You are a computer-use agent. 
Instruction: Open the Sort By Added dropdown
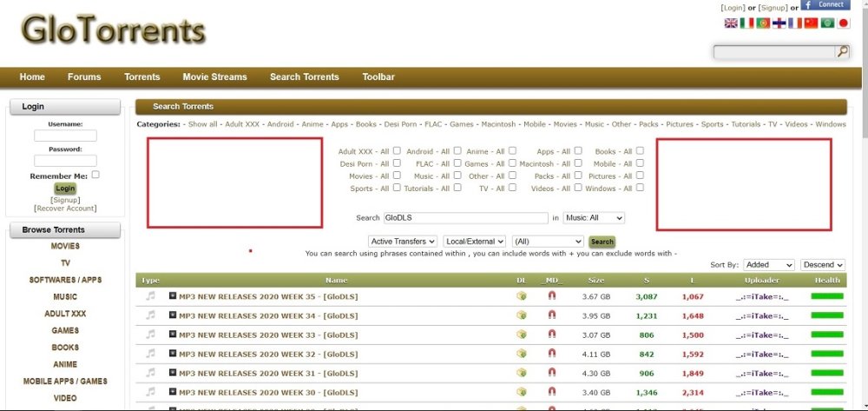(768, 265)
